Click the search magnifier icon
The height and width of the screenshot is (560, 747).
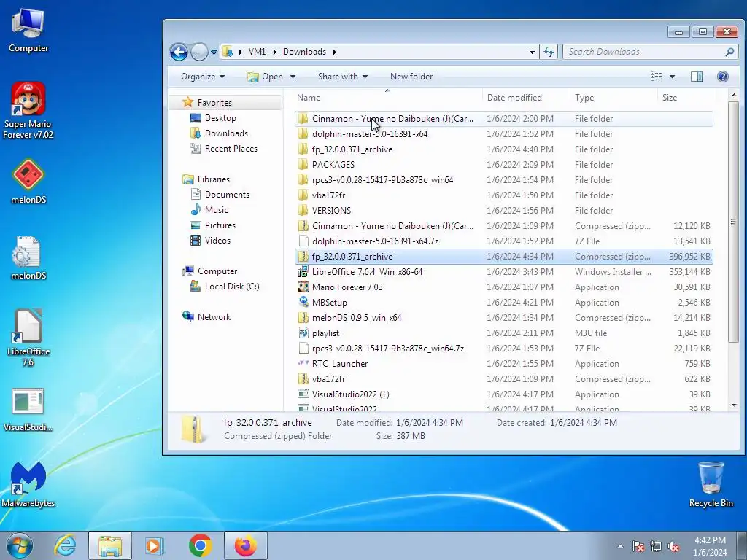729,52
